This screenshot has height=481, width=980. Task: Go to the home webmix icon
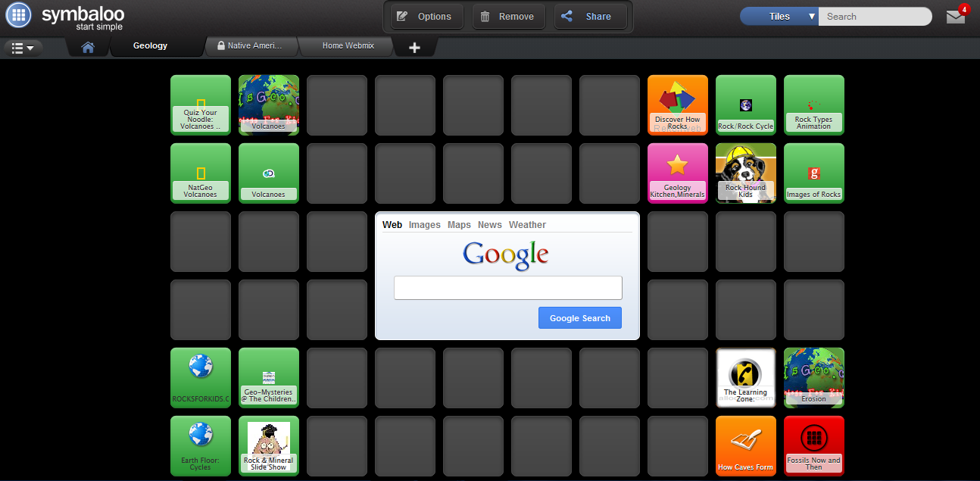tap(88, 47)
